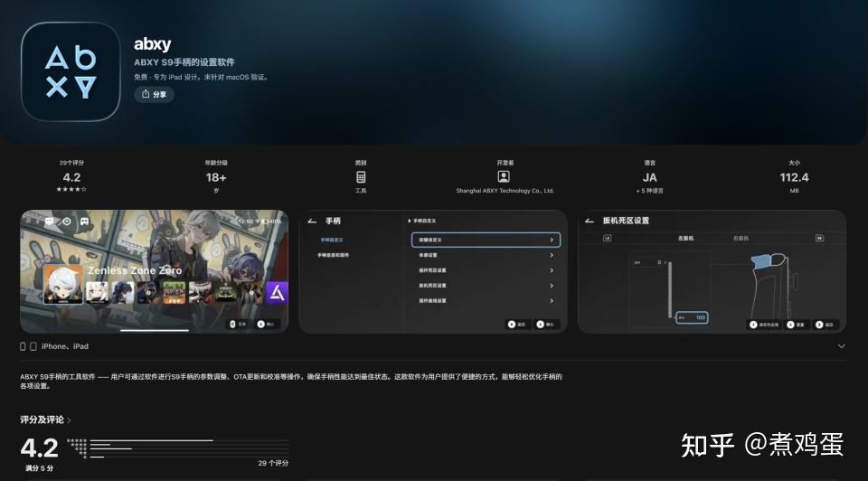Open the Zenless Zone Zero screenshot
The image size is (868, 481).
point(155,271)
